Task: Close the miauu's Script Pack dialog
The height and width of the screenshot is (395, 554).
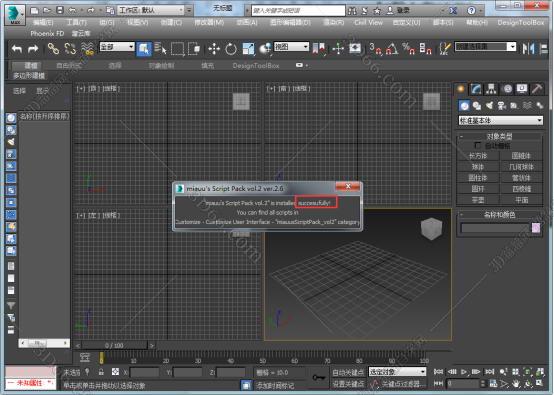Action: tap(348, 186)
